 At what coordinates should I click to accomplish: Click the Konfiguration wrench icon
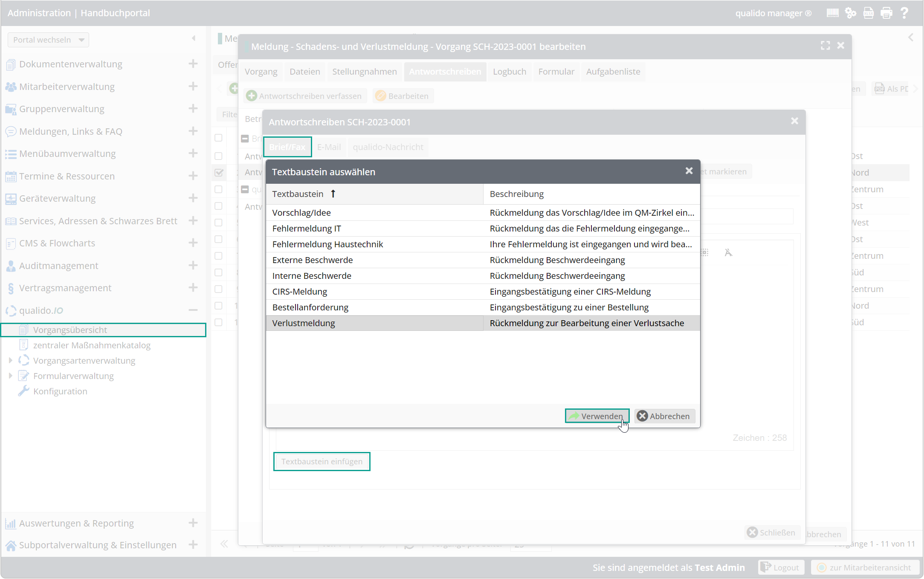pos(24,391)
